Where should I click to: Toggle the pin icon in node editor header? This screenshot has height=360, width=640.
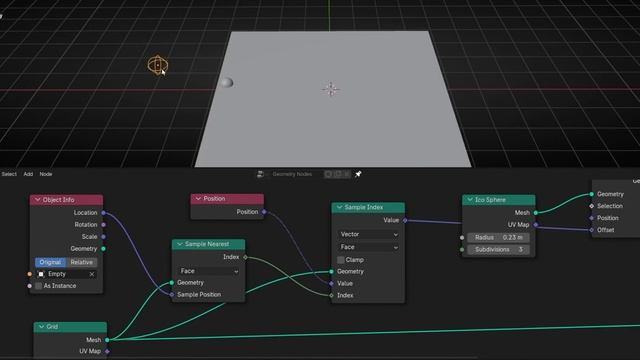(x=358, y=174)
